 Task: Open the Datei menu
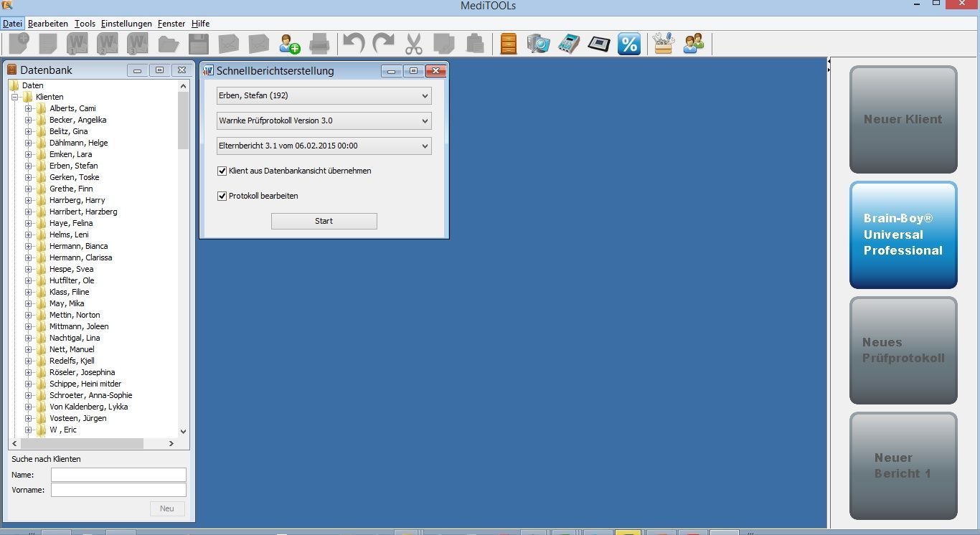coord(12,24)
